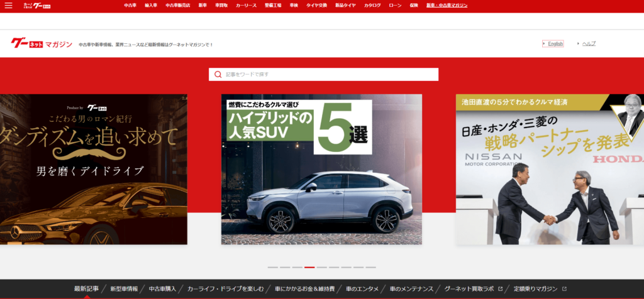Select second carousel indicator dash

pyautogui.click(x=285, y=268)
